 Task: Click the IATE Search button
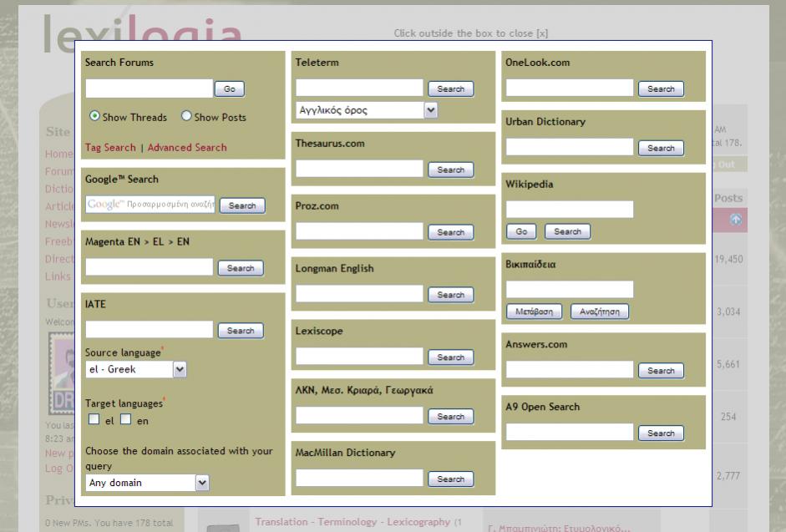point(241,331)
